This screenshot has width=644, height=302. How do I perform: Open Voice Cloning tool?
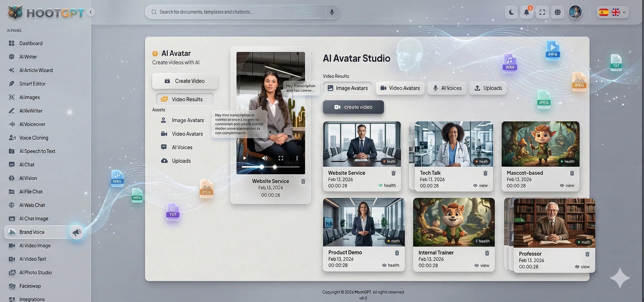click(34, 137)
